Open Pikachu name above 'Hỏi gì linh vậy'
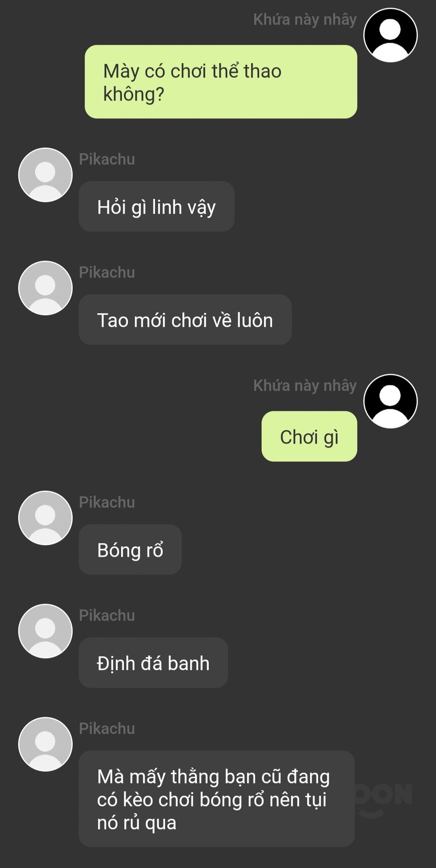Viewport: 436px width, 868px height. [x=107, y=159]
